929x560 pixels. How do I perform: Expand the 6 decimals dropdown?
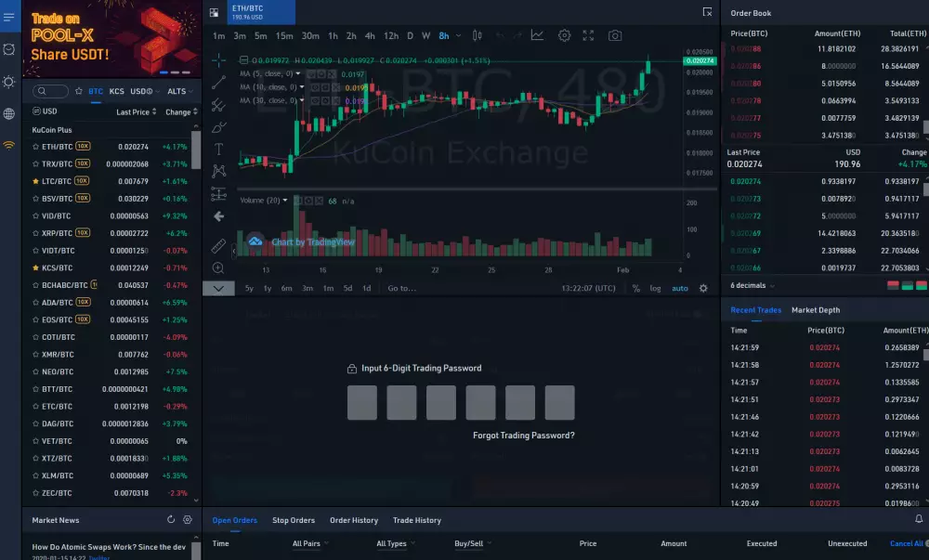[753, 286]
